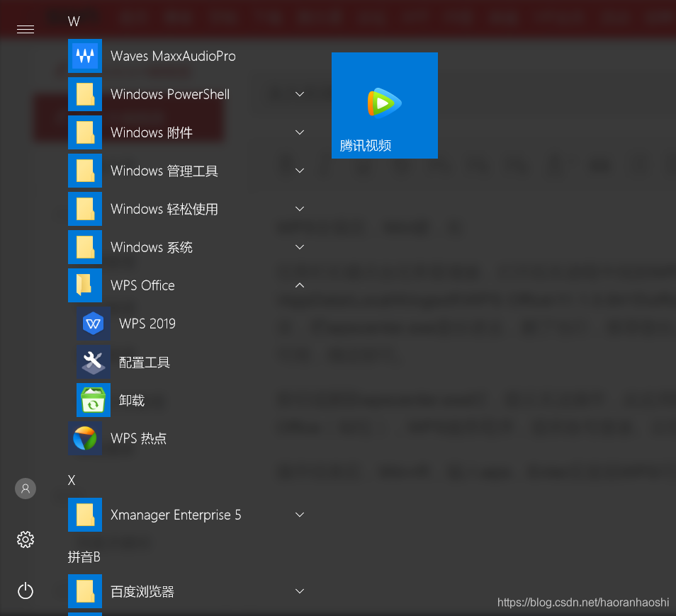Select the WPS 2019 label
The image size is (676, 616).
(x=147, y=324)
